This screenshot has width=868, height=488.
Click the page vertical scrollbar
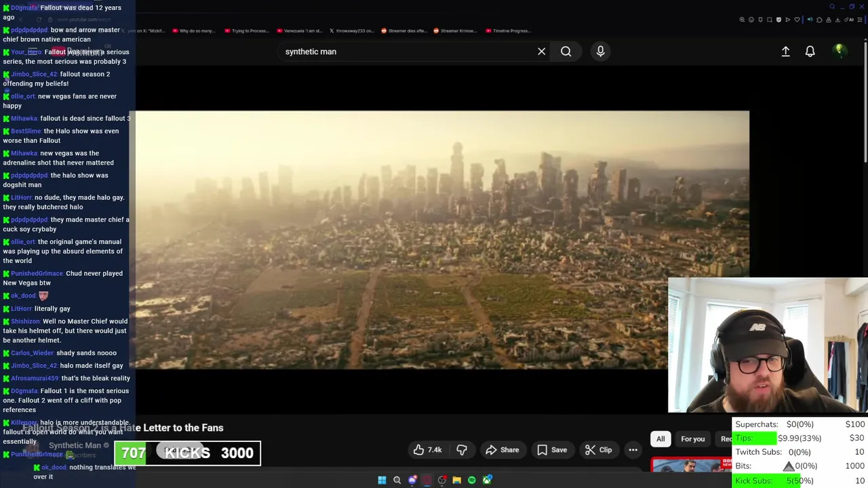tap(865, 102)
